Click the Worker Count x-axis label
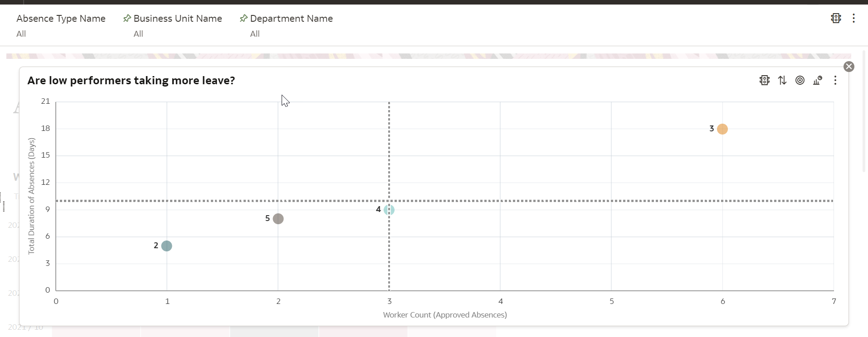Screen dimensions: 868x337 click(445, 315)
